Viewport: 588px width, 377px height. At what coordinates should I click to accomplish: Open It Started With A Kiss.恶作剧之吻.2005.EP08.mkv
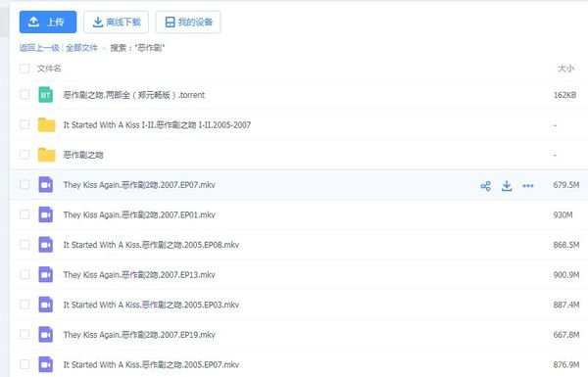coord(151,245)
